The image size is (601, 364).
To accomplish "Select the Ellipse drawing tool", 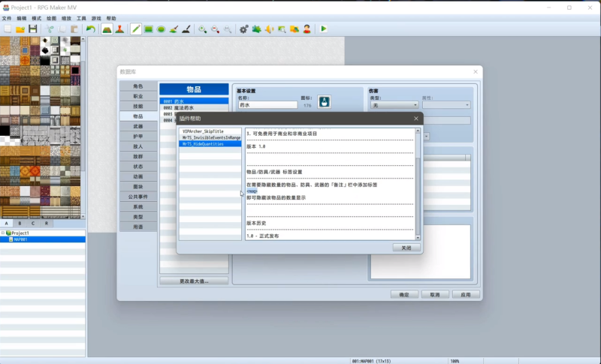I will [x=161, y=29].
